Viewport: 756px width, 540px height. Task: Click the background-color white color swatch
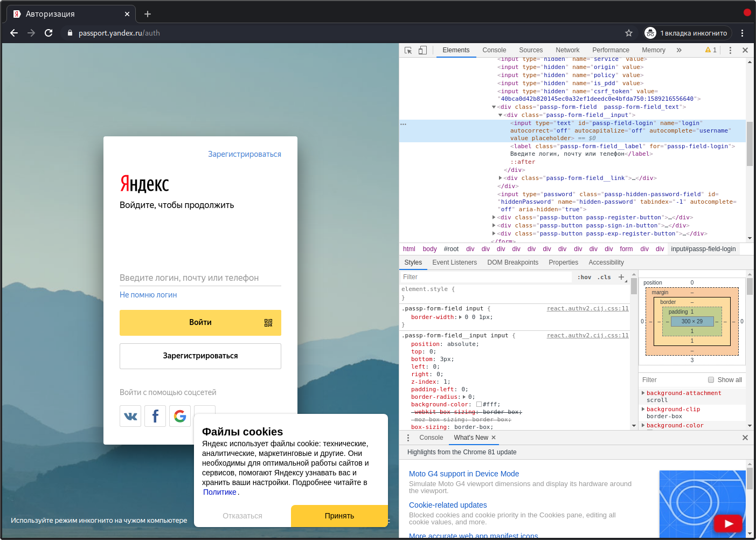pyautogui.click(x=479, y=404)
